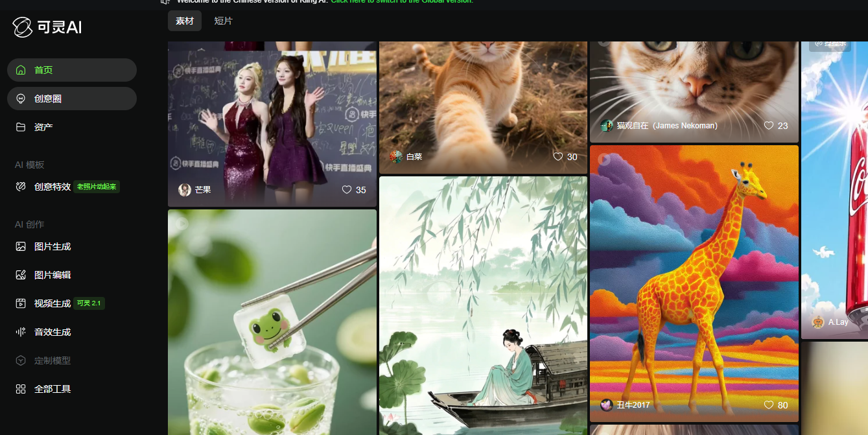The height and width of the screenshot is (435, 868).
Task: Open 音效生成 tool
Action: point(72,332)
